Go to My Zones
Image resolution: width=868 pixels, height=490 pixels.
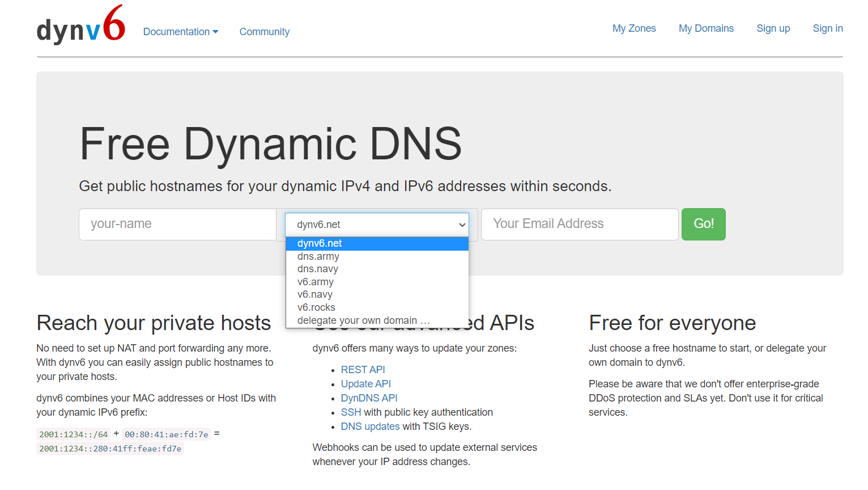(x=633, y=28)
